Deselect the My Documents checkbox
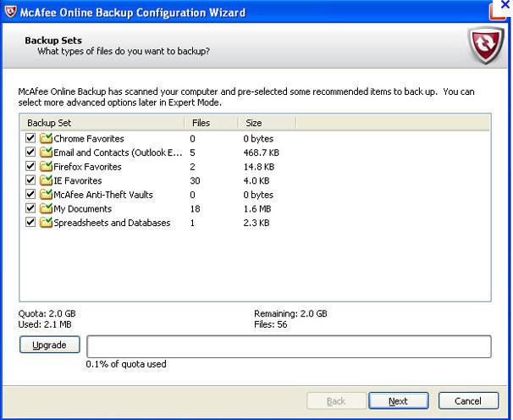This screenshot has height=420, width=513. point(30,208)
